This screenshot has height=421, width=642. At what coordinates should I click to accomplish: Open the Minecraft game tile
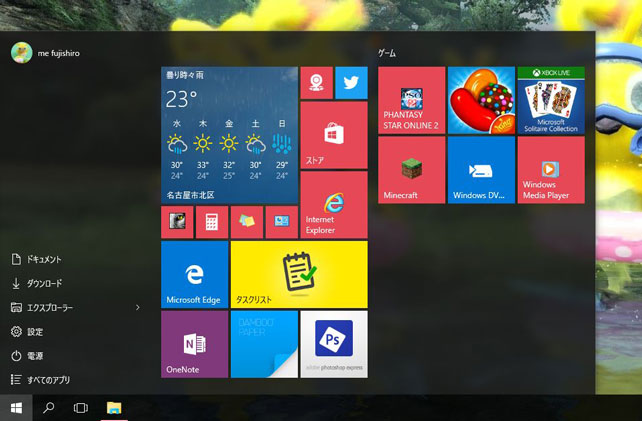411,169
